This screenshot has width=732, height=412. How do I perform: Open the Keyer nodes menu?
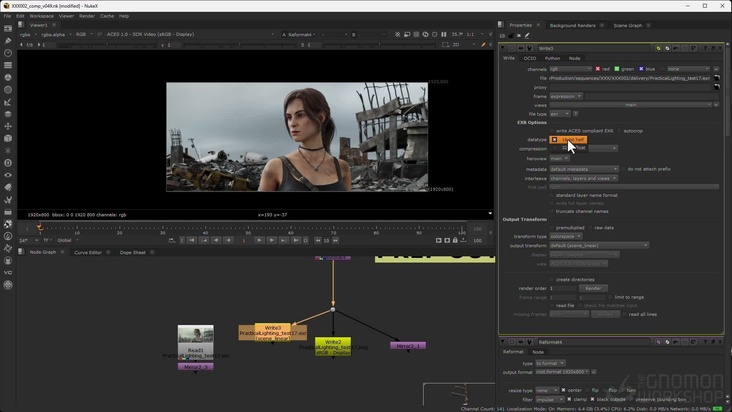[8, 102]
